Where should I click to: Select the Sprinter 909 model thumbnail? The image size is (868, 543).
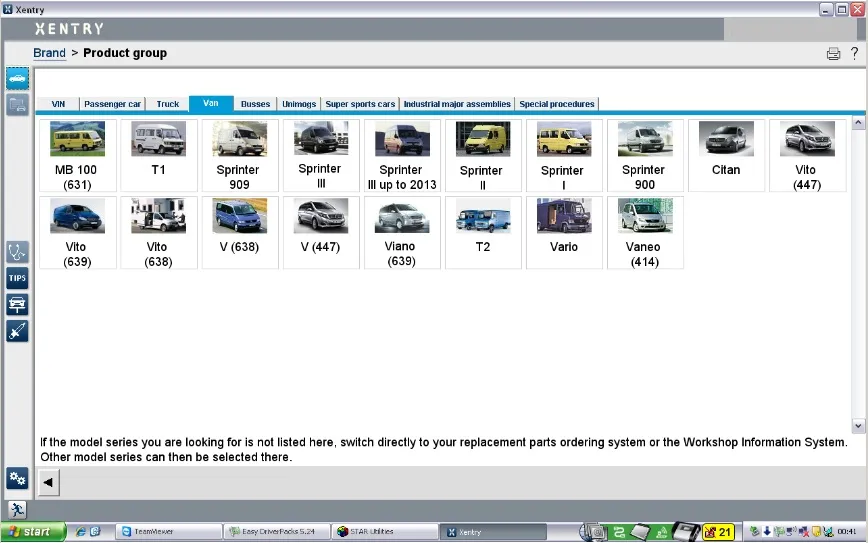point(239,156)
